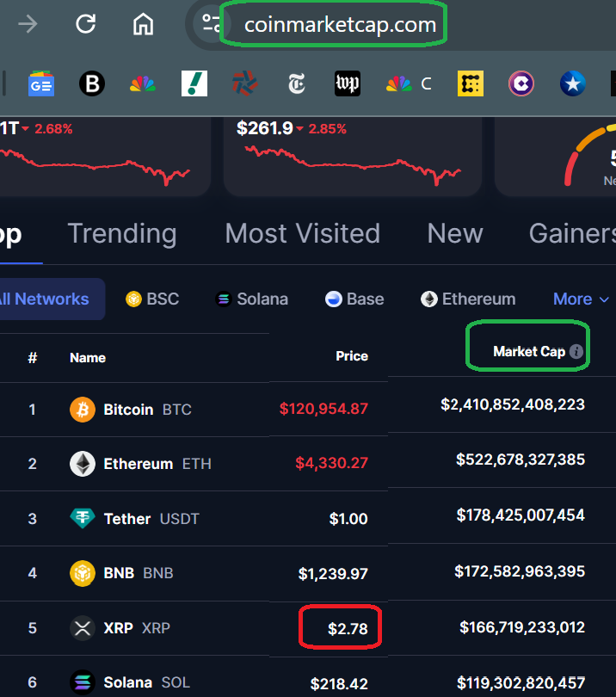This screenshot has width=616, height=697.
Task: Click BNB market cap $172,582,963,395
Action: pos(520,571)
